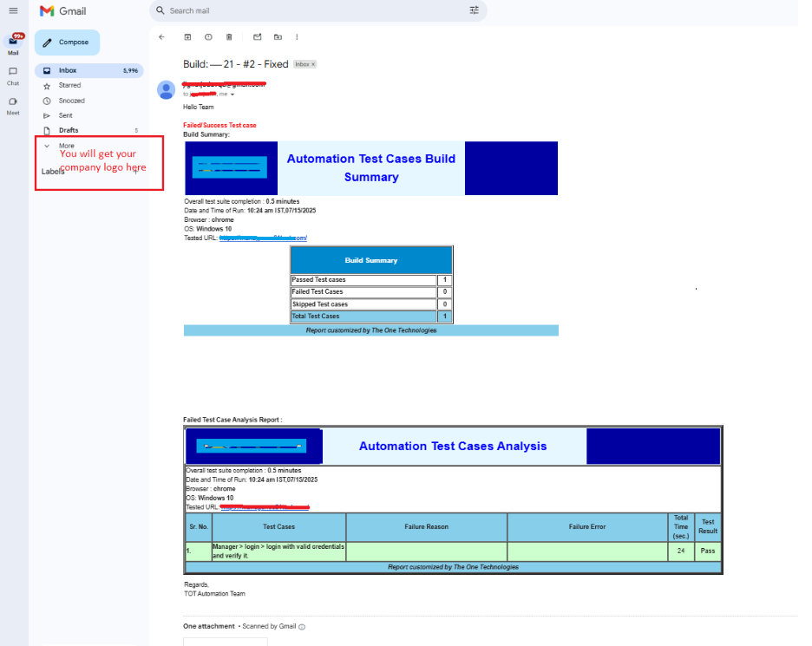
Task: Click the 'Failed Test Cases' row
Action: (x=371, y=292)
